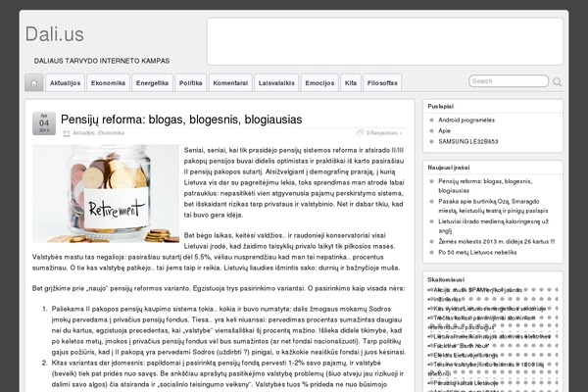Viewport: 588px width, 392px height.
Task: Open the Filosoffas menu tab
Action: 382,83
